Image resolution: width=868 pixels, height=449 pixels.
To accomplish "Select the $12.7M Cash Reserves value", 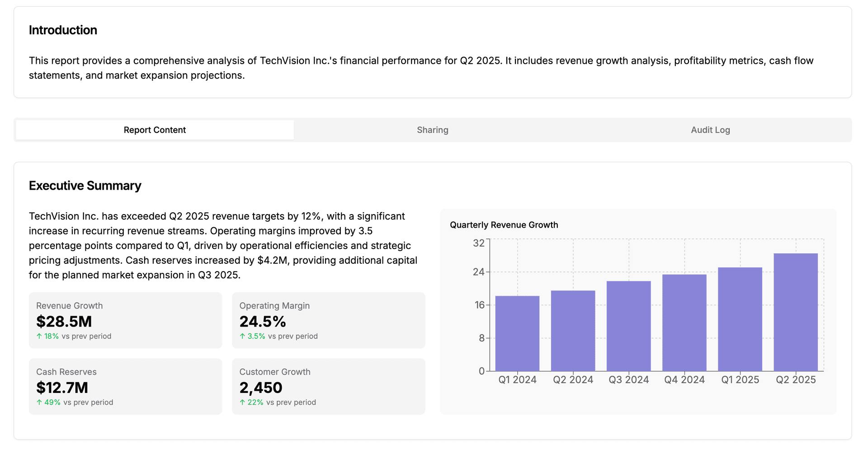I will 62,388.
